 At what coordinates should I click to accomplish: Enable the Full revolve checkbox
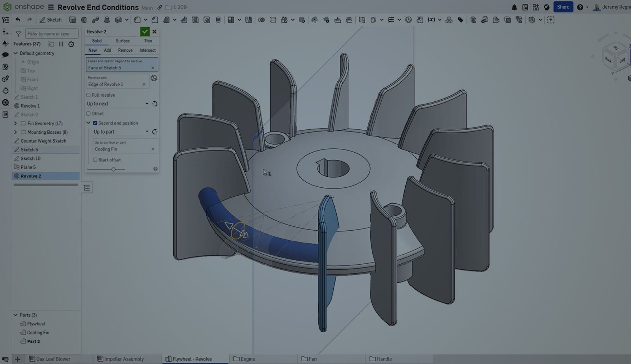tap(88, 95)
